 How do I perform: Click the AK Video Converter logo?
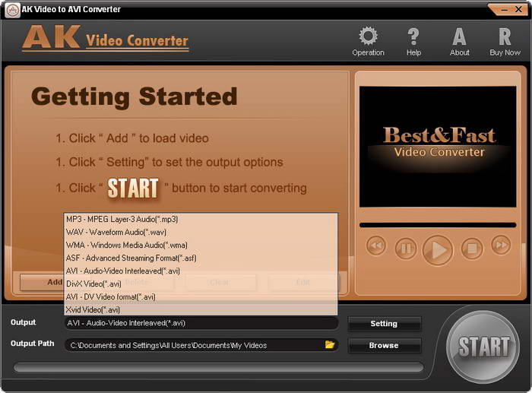pyautogui.click(x=105, y=38)
